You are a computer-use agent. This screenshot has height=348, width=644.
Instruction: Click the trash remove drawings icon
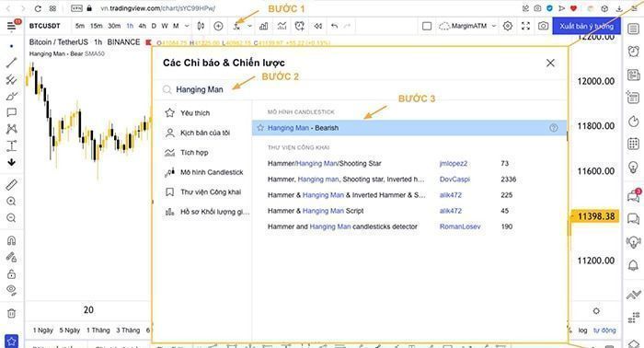click(x=11, y=314)
